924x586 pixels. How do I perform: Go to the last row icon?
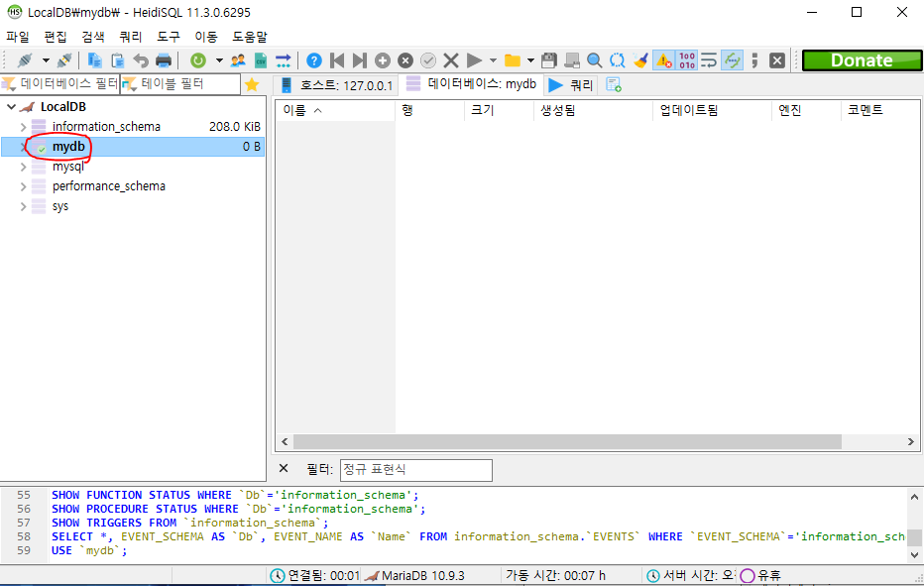pyautogui.click(x=360, y=60)
